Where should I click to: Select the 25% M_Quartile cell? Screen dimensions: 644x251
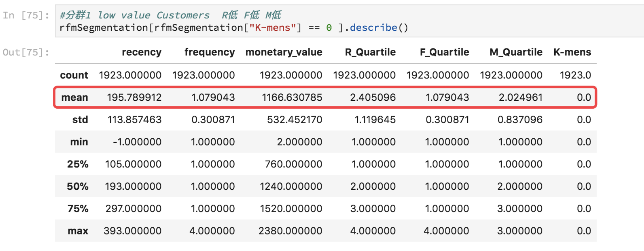(520, 164)
